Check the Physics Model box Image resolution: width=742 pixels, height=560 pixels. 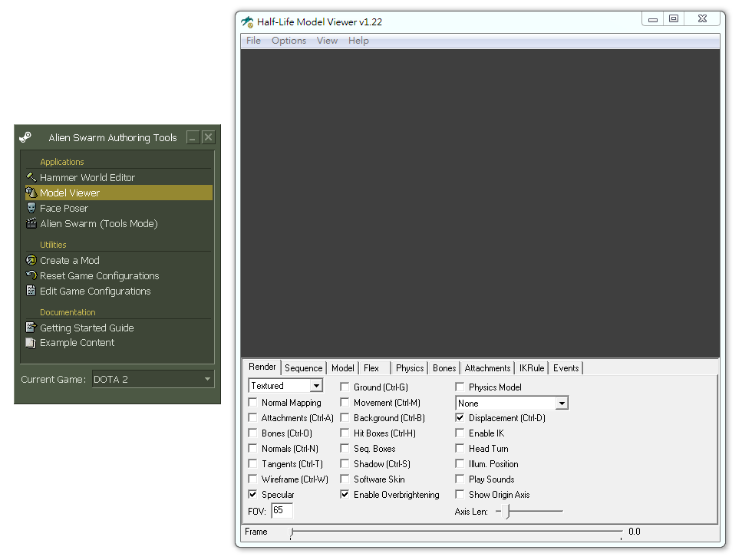pos(460,387)
